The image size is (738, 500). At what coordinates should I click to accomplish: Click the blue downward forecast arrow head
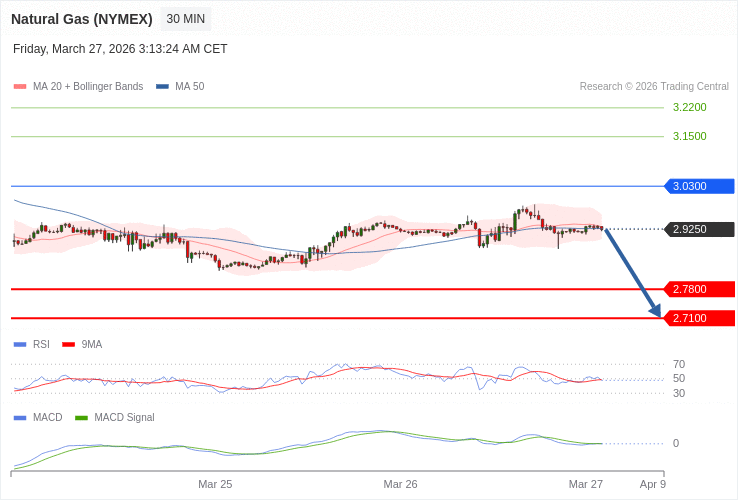(x=655, y=311)
